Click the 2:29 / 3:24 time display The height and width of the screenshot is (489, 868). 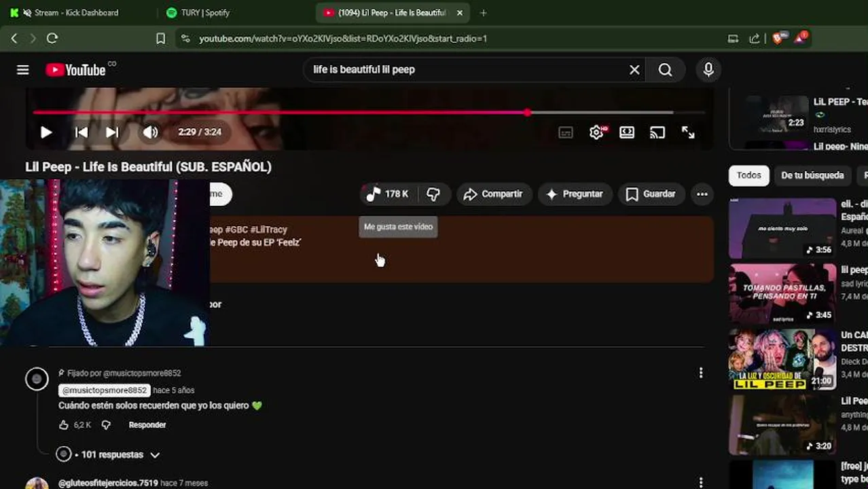point(200,132)
